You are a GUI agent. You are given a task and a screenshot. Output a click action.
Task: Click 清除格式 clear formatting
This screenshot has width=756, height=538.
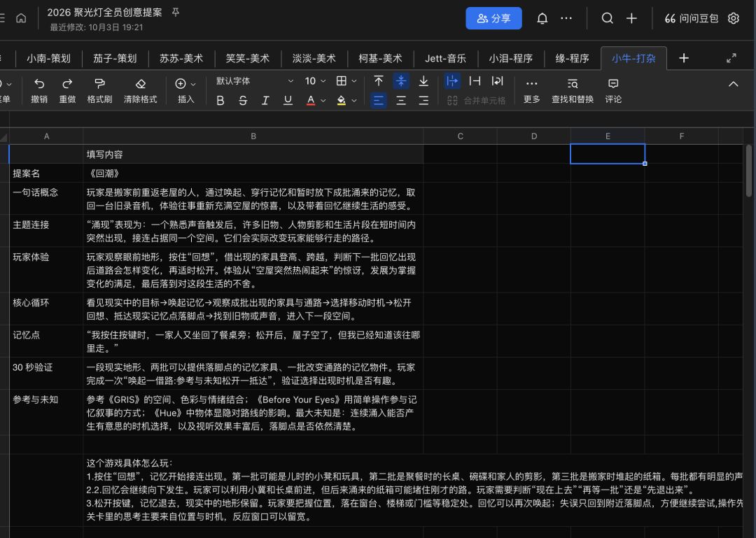(140, 91)
